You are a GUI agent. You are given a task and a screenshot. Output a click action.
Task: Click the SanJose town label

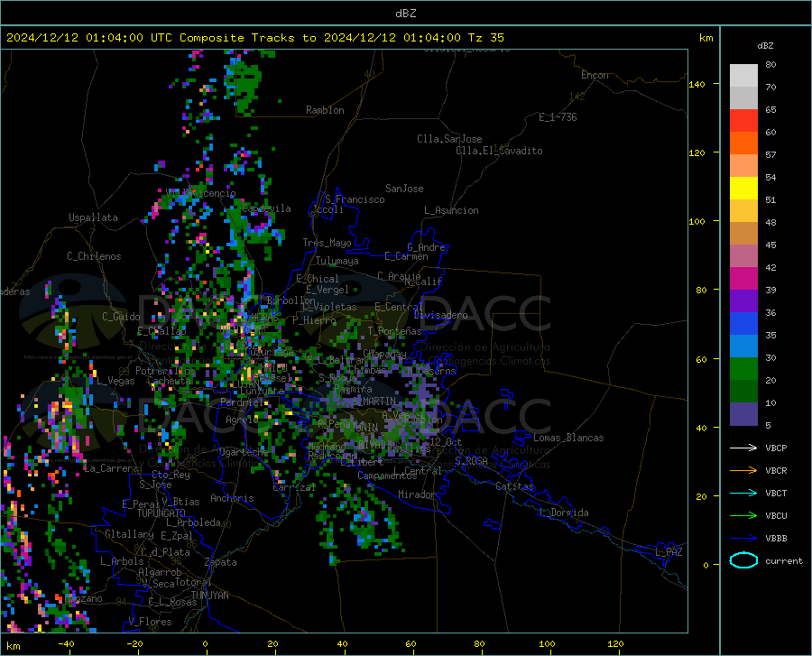coord(404,189)
